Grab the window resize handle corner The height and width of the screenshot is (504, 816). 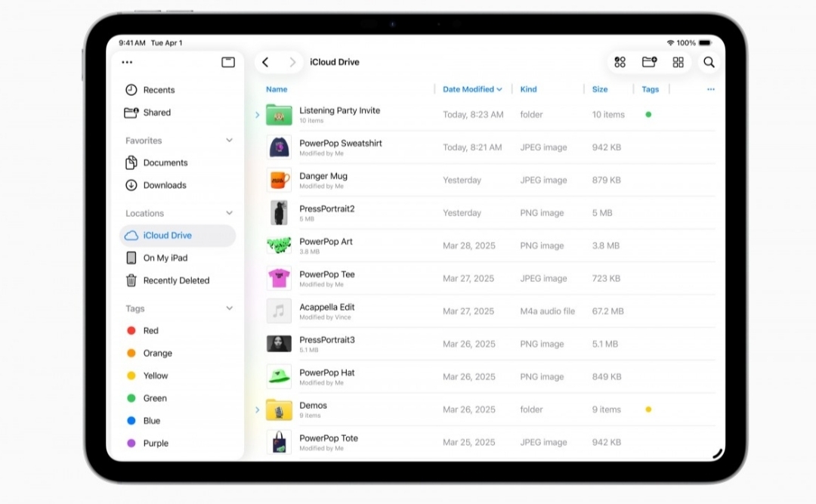tap(717, 453)
